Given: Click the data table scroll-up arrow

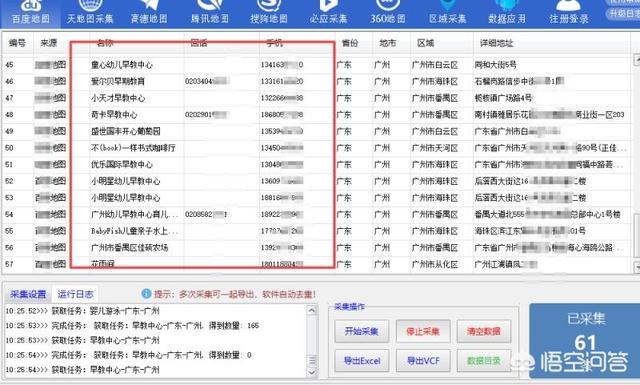Looking at the screenshot, I should (x=636, y=60).
